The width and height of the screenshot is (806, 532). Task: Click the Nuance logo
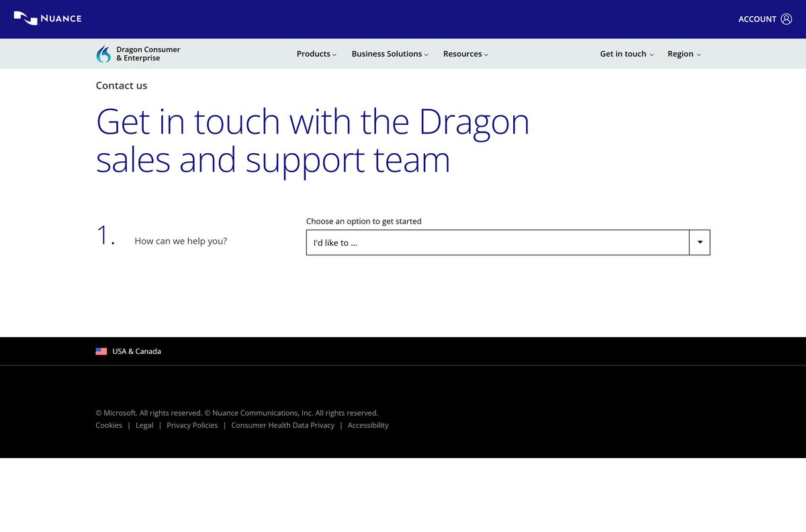pos(48,18)
